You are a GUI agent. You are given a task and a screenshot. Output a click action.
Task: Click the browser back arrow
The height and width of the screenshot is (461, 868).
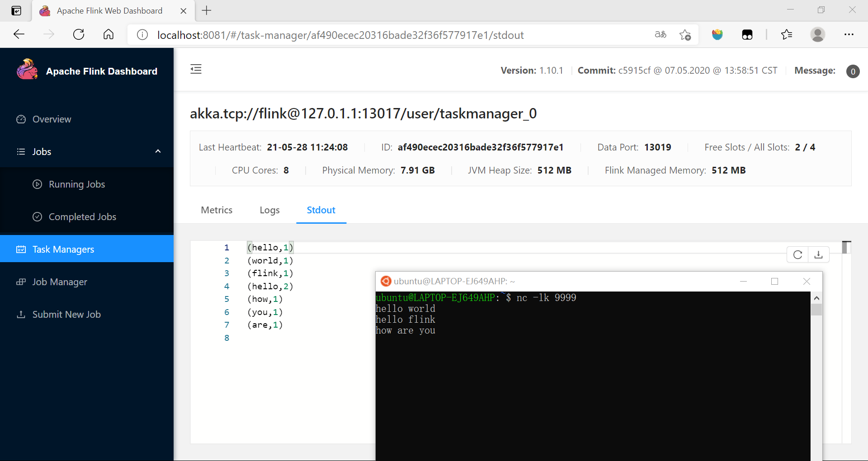click(x=19, y=34)
